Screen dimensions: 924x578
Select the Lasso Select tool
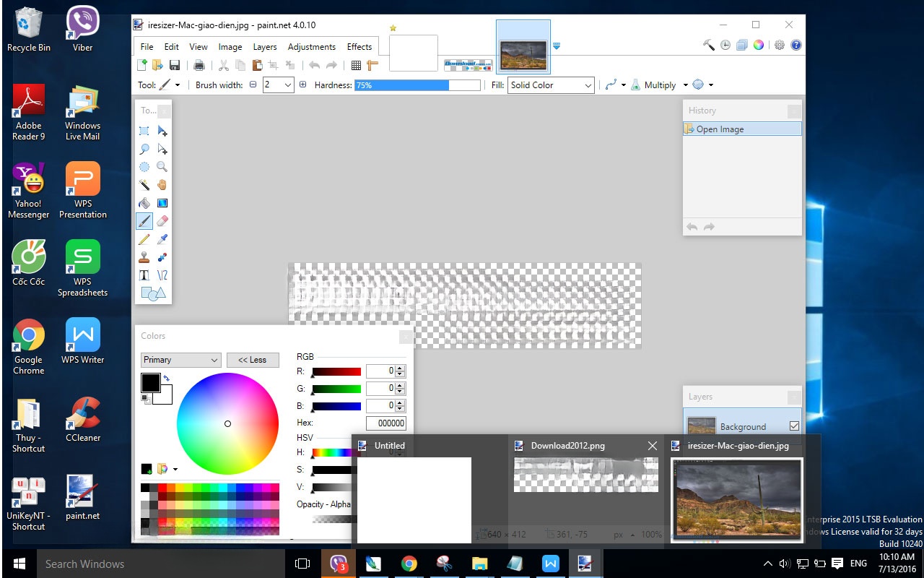tap(144, 150)
